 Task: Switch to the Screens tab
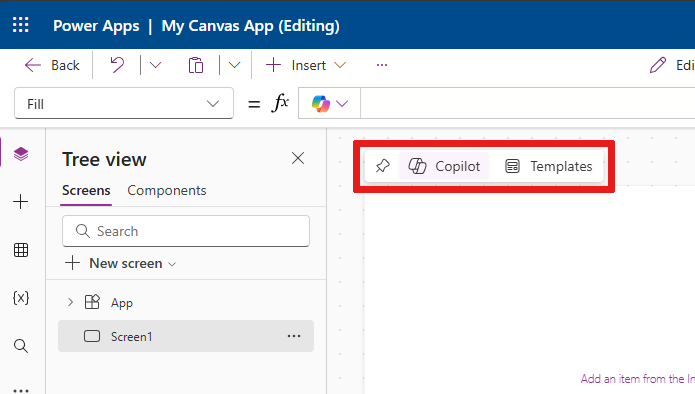(x=86, y=190)
